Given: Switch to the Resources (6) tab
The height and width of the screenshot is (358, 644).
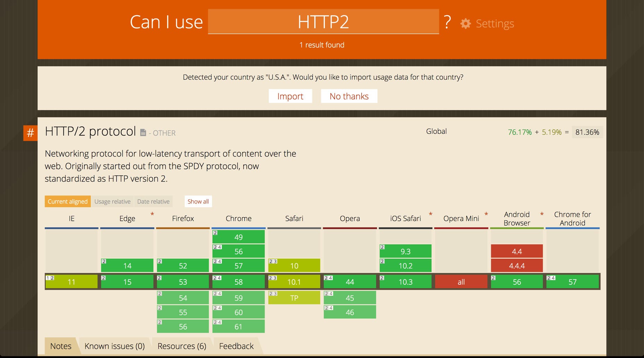Looking at the screenshot, I should 181,346.
